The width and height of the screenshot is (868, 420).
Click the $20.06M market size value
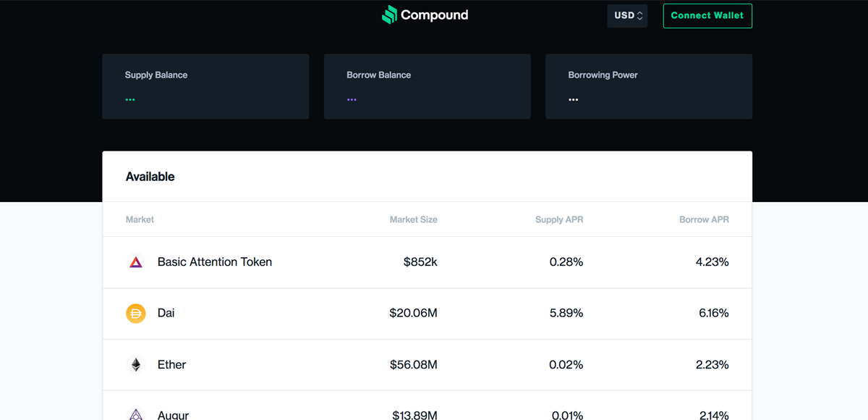click(413, 314)
